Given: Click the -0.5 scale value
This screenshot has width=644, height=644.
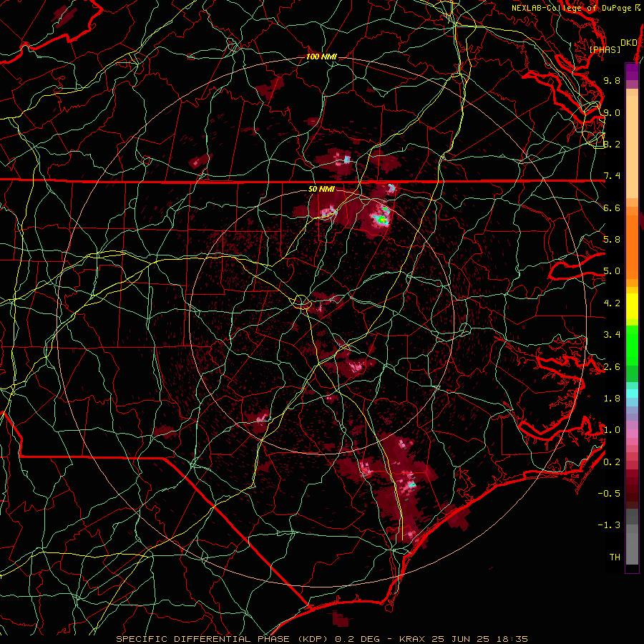Looking at the screenshot, I should (609, 494).
